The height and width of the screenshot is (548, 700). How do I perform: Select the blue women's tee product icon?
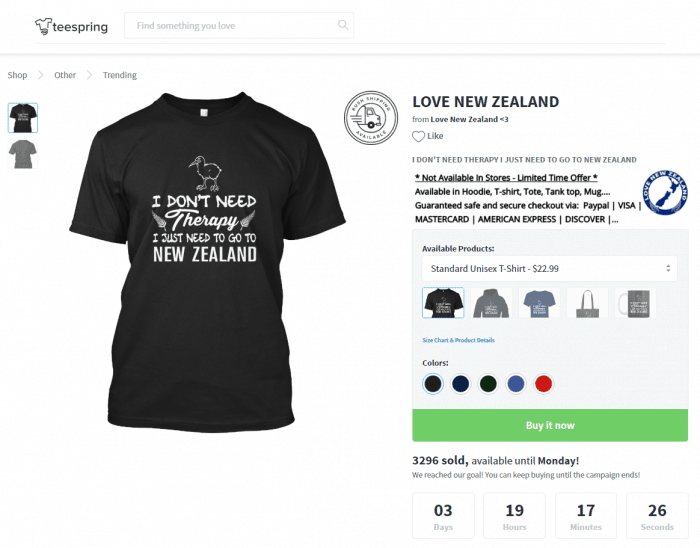point(539,303)
